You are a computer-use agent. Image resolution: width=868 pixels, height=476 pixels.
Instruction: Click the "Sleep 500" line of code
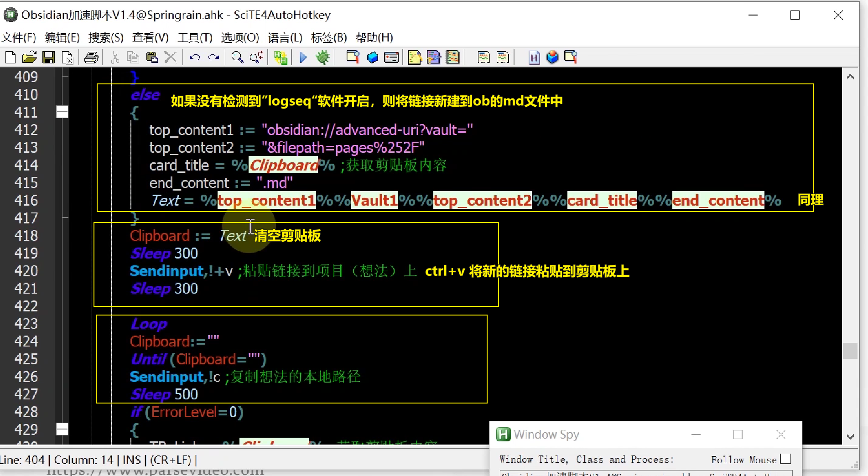(164, 394)
